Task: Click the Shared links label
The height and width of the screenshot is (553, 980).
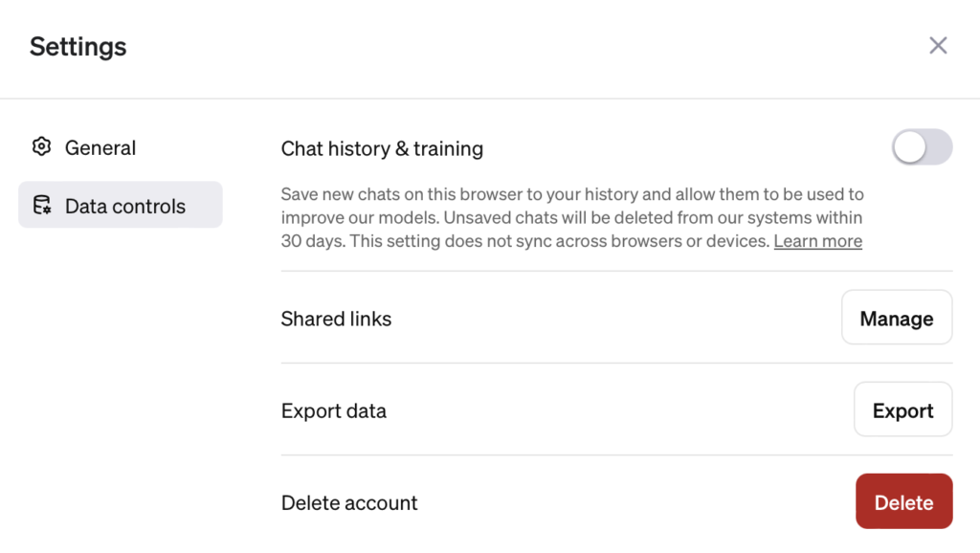Action: pos(336,319)
